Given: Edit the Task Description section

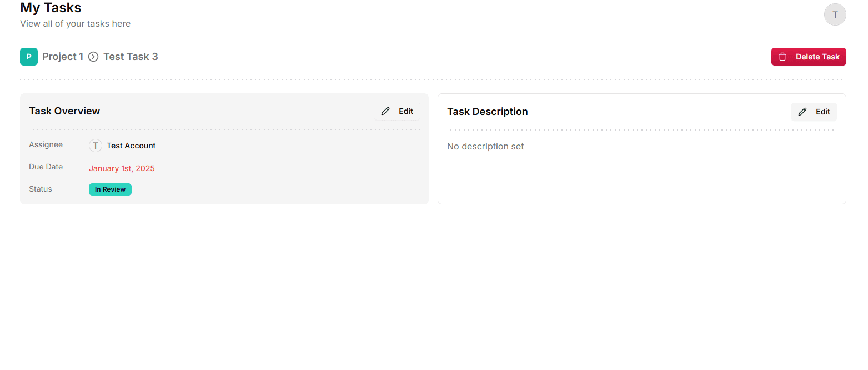Looking at the screenshot, I should pyautogui.click(x=814, y=112).
